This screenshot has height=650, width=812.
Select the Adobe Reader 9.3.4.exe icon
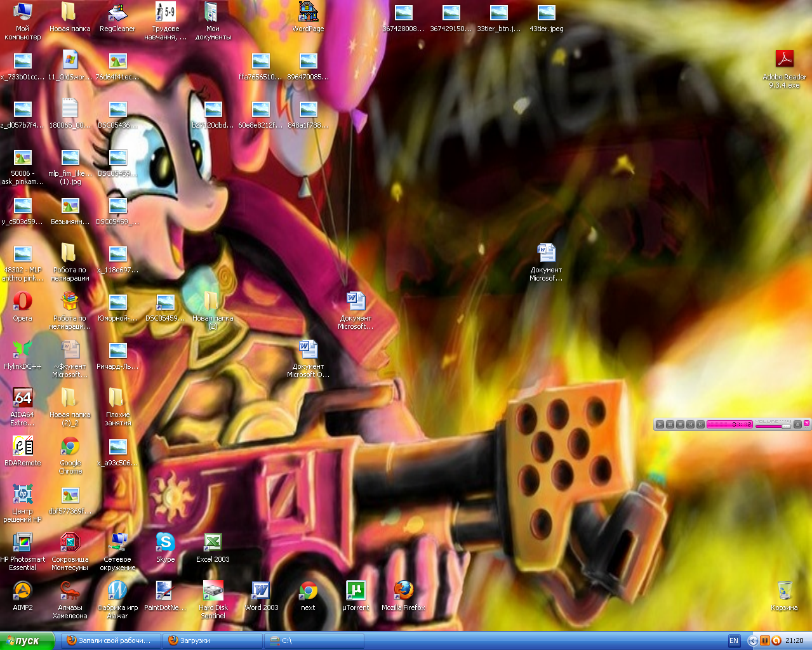pos(784,70)
